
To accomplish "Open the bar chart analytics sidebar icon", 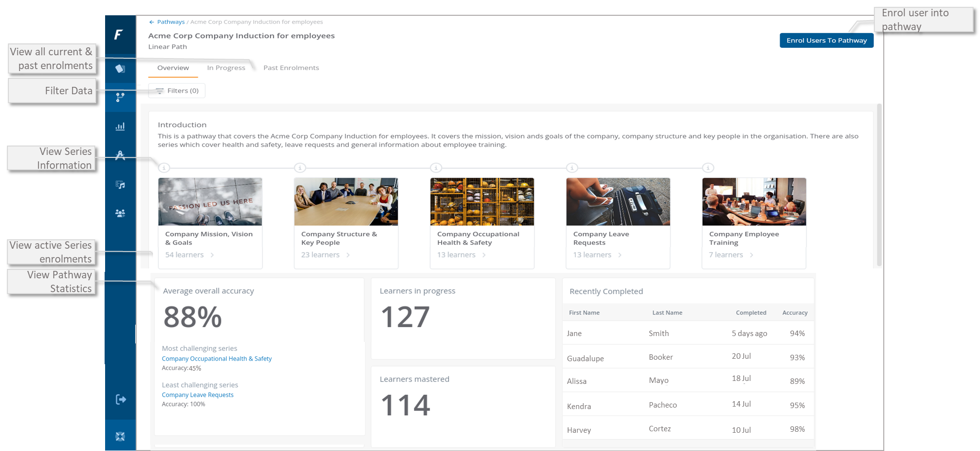I will 120,126.
